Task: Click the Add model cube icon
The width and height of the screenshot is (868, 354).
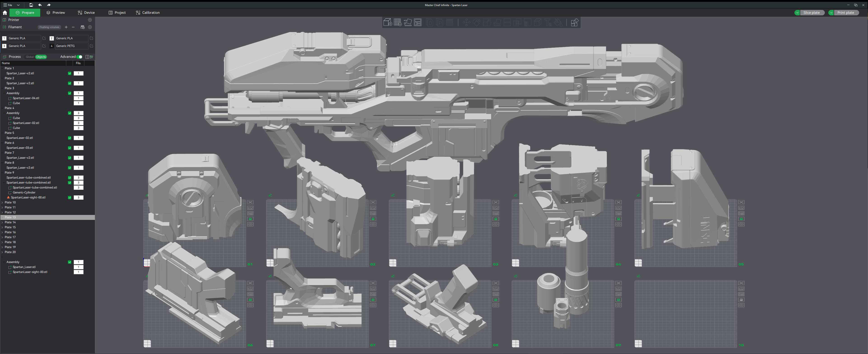Action: point(387,22)
